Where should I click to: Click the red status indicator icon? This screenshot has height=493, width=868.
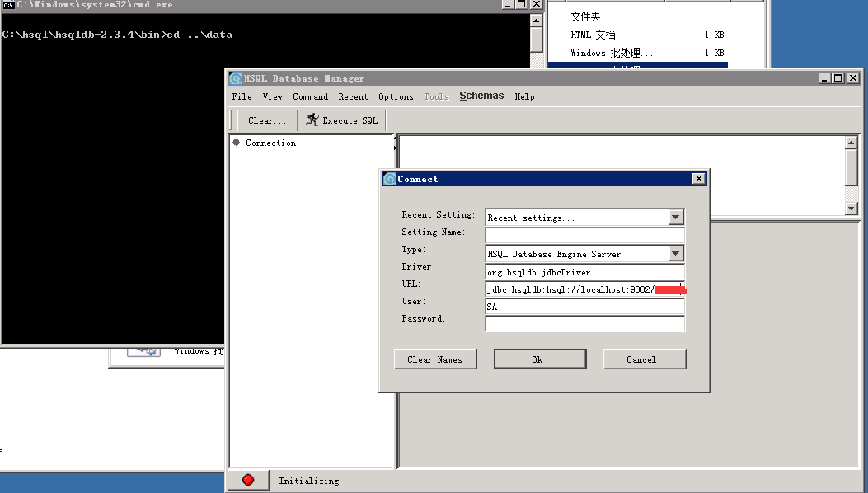pos(248,480)
